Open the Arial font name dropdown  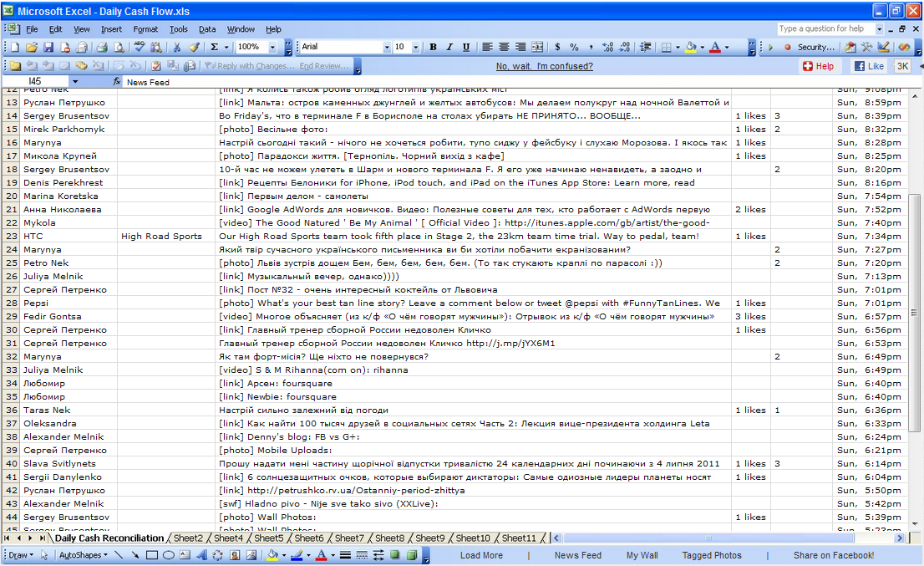pos(387,47)
